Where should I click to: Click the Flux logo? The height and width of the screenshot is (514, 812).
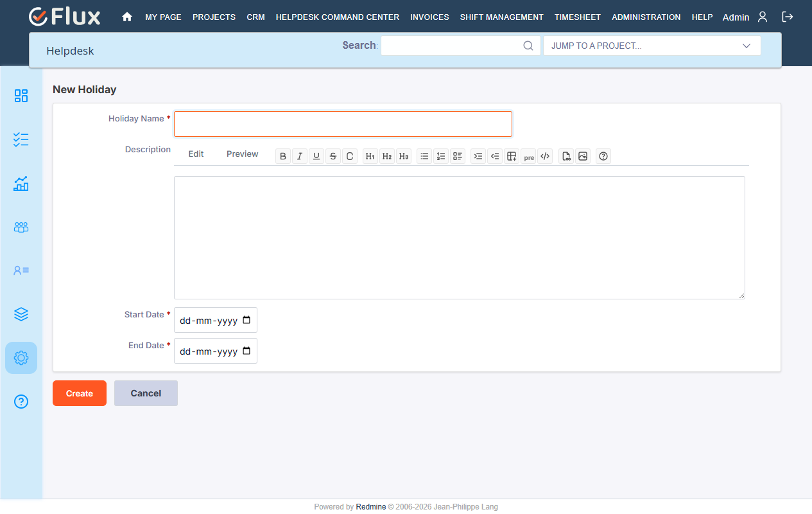coord(65,17)
